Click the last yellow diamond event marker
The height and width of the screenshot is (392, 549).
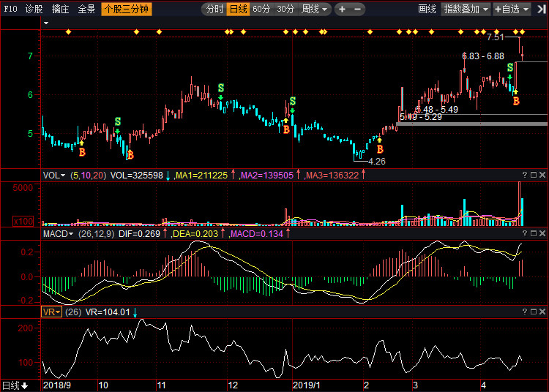point(522,32)
